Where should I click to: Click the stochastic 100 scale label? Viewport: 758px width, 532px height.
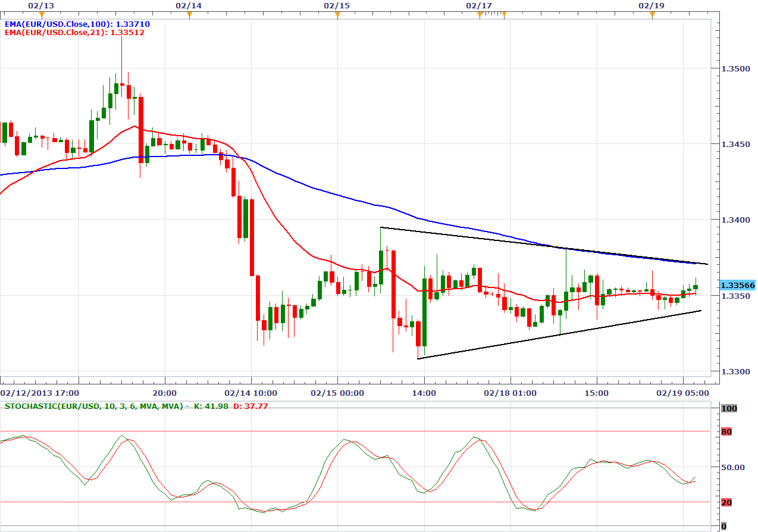tap(728, 408)
